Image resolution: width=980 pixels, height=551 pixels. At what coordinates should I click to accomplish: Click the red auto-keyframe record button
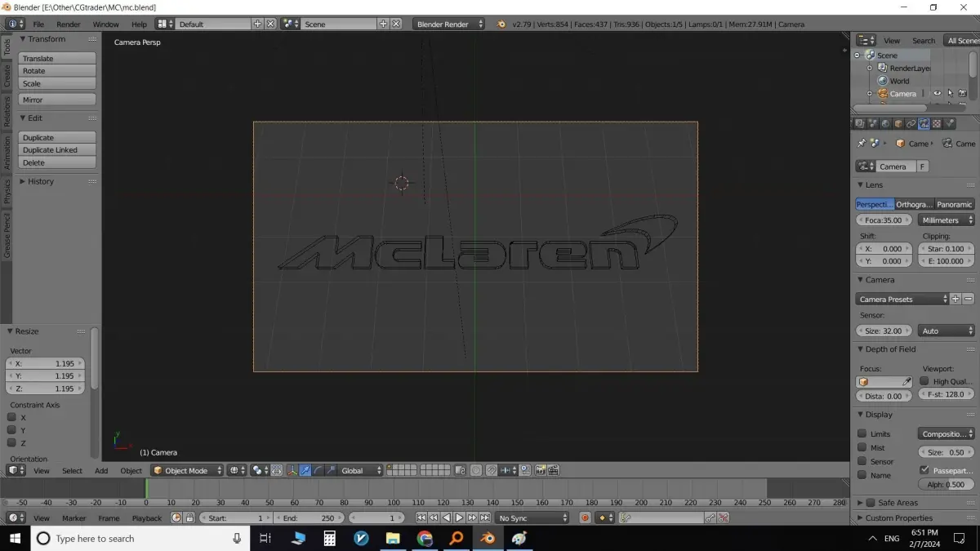pos(585,518)
